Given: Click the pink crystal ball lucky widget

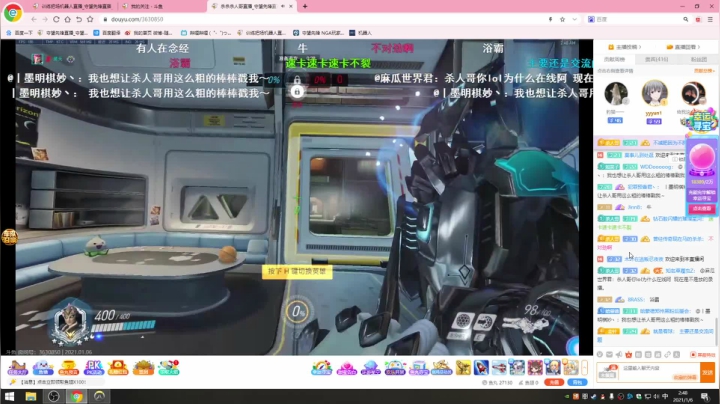Looking at the screenshot, I should click(702, 159).
